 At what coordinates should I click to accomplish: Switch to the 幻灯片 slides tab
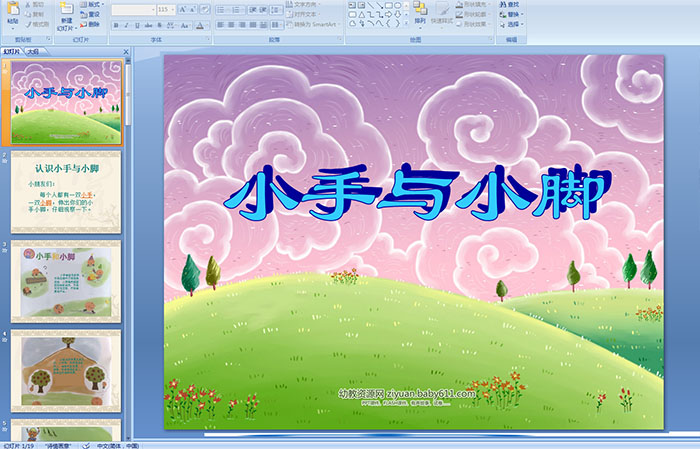[x=11, y=52]
